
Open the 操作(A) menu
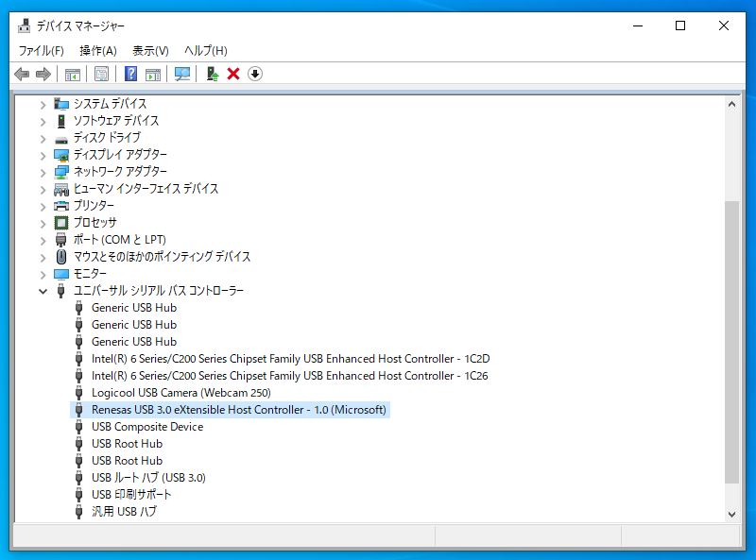(98, 51)
